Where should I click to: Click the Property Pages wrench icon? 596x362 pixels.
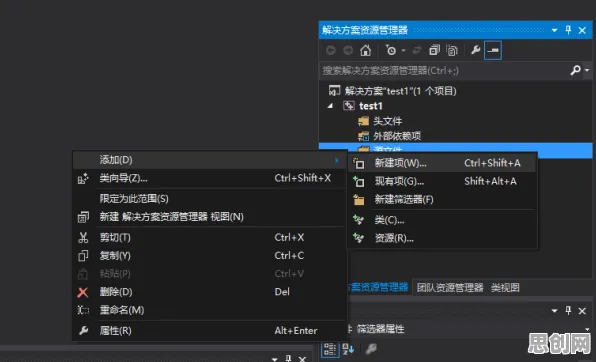coord(371,349)
